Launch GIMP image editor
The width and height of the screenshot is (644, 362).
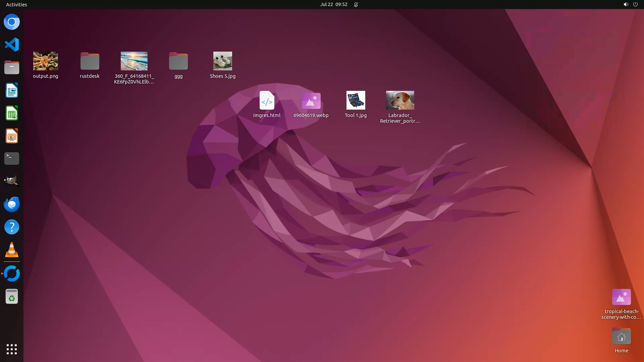tap(12, 181)
